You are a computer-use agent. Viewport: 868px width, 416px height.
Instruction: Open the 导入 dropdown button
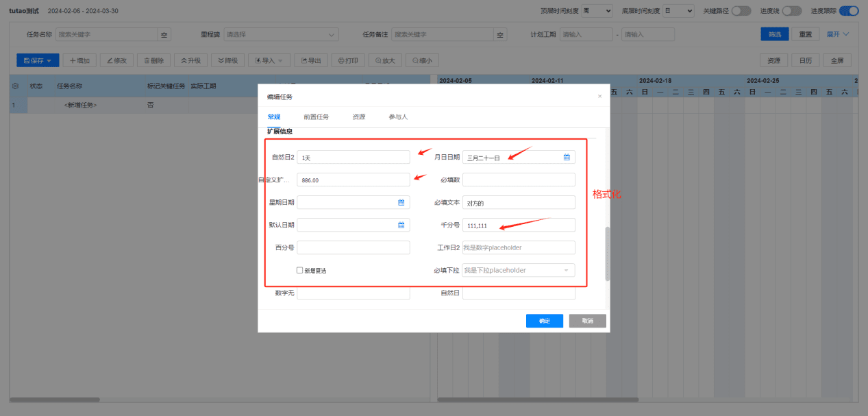(x=269, y=60)
